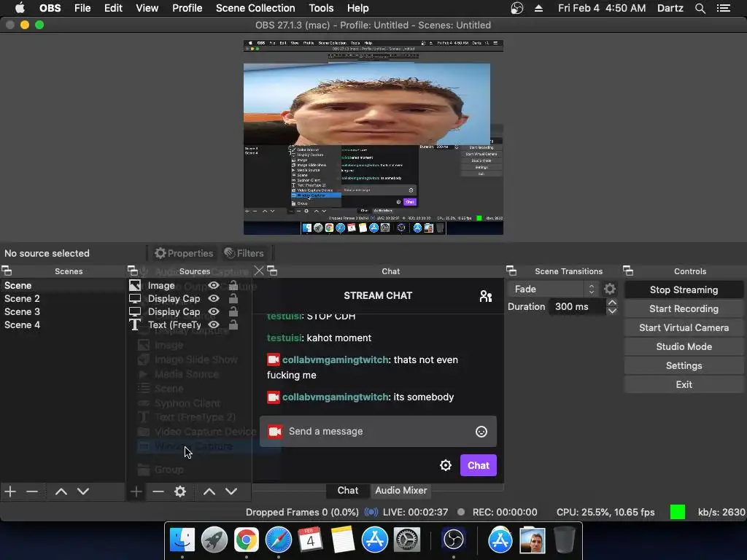Click Start Recording
This screenshot has height=560, width=747.
tap(684, 309)
